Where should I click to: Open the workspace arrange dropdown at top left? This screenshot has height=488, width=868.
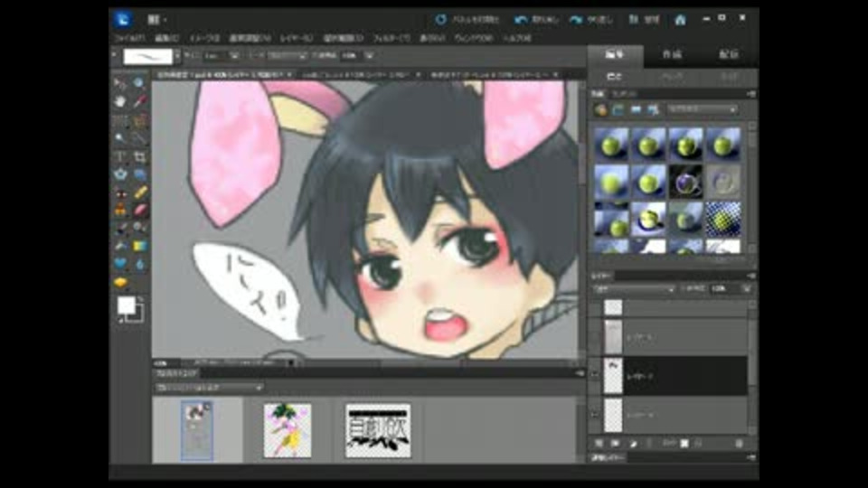[x=156, y=20]
